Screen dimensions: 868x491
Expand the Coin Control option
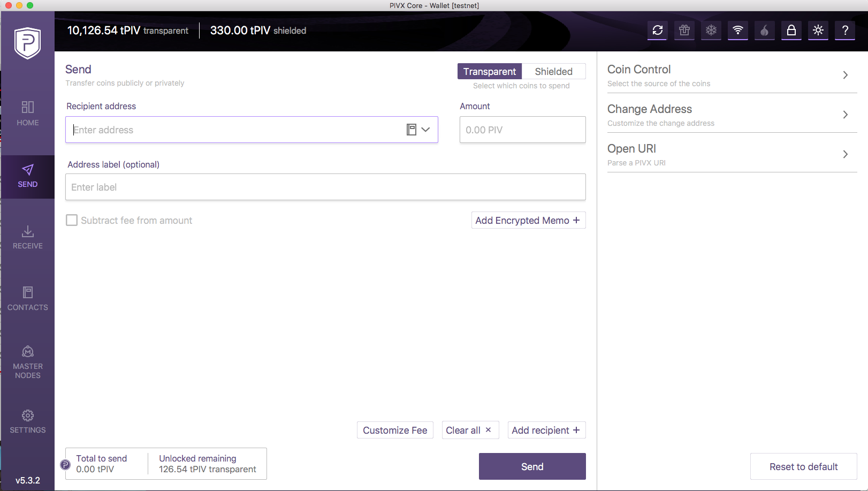click(x=732, y=75)
